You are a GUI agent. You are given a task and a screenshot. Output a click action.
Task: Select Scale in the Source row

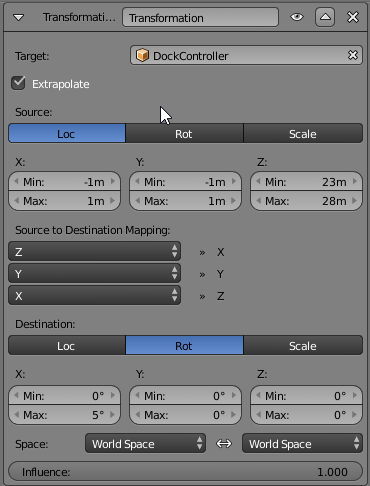(303, 134)
